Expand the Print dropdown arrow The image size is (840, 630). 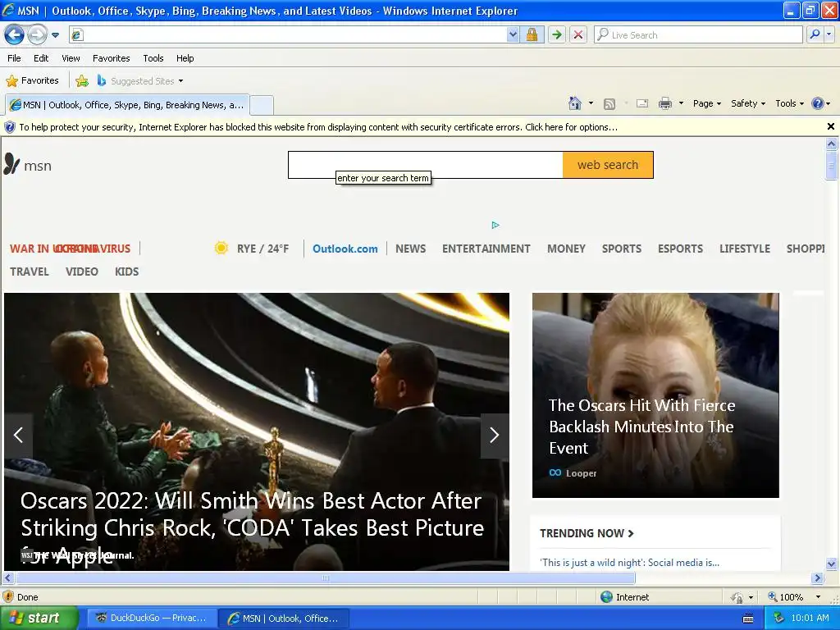coord(681,103)
